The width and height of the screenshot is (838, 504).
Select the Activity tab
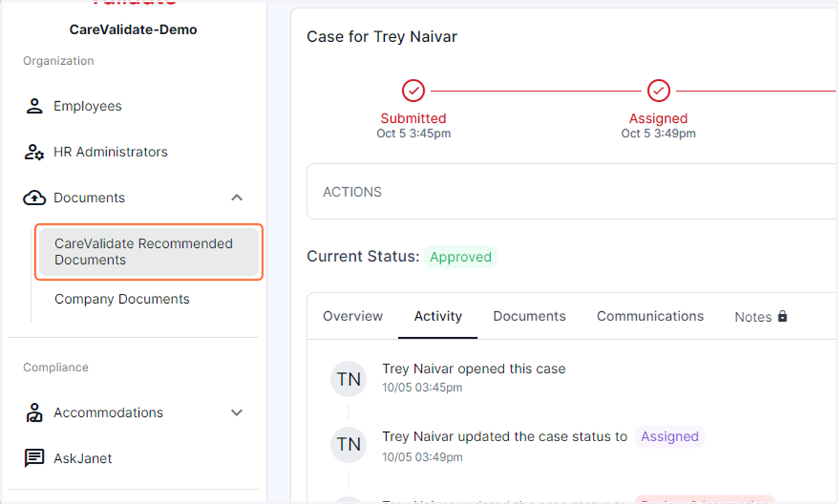pos(438,316)
